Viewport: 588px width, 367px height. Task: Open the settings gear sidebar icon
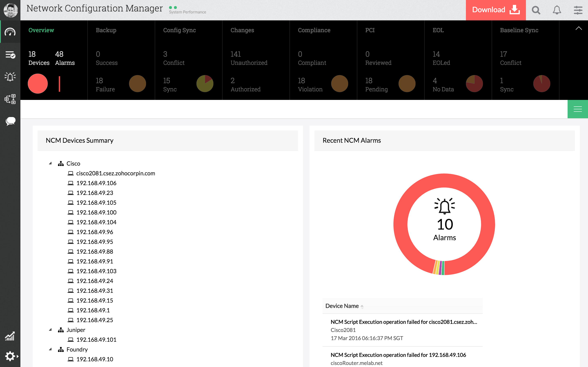tap(10, 356)
